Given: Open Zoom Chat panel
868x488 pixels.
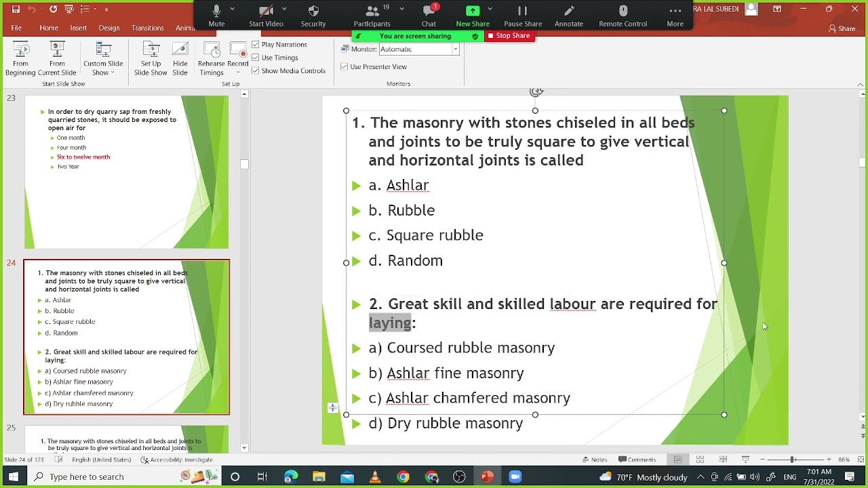Looking at the screenshot, I should tap(429, 16).
